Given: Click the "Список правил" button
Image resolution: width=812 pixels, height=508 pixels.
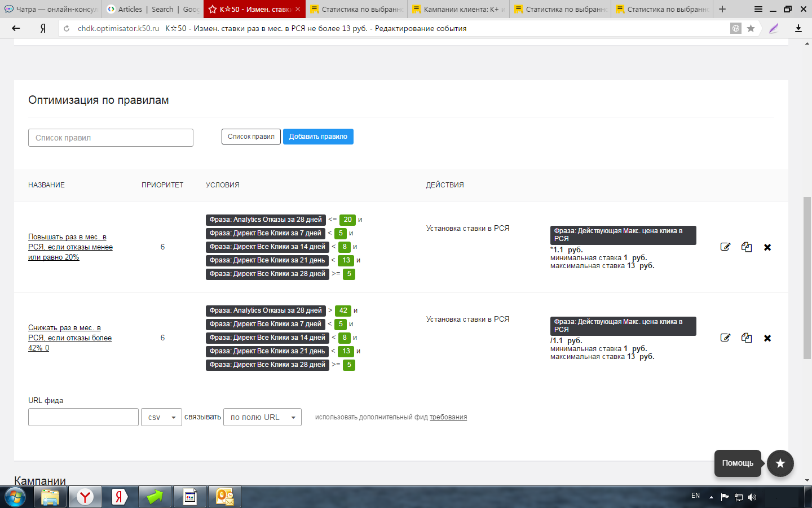Looking at the screenshot, I should click(x=251, y=137).
